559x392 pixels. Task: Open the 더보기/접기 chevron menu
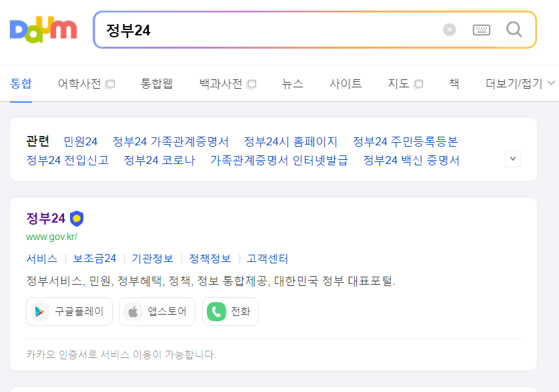(x=552, y=83)
